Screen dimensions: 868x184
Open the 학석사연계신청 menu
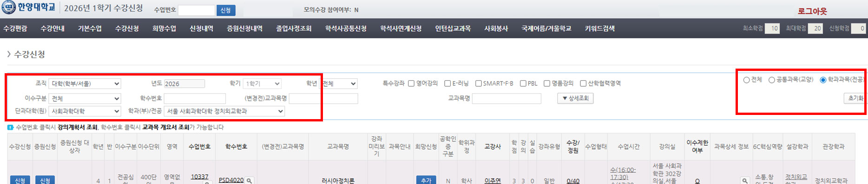pyautogui.click(x=401, y=29)
